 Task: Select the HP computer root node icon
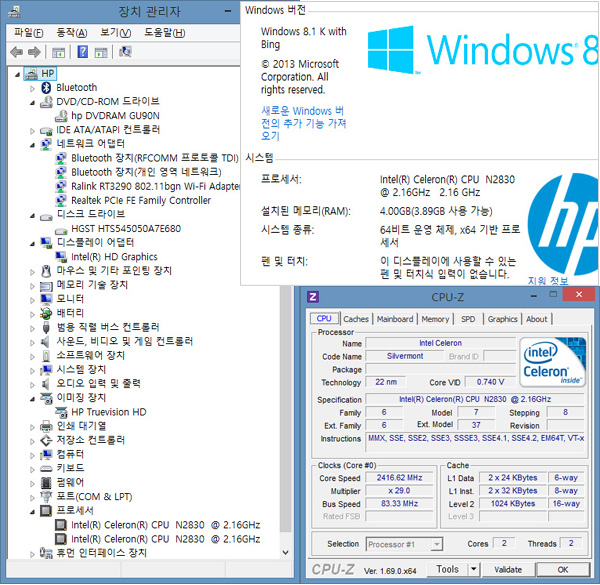pos(31,73)
